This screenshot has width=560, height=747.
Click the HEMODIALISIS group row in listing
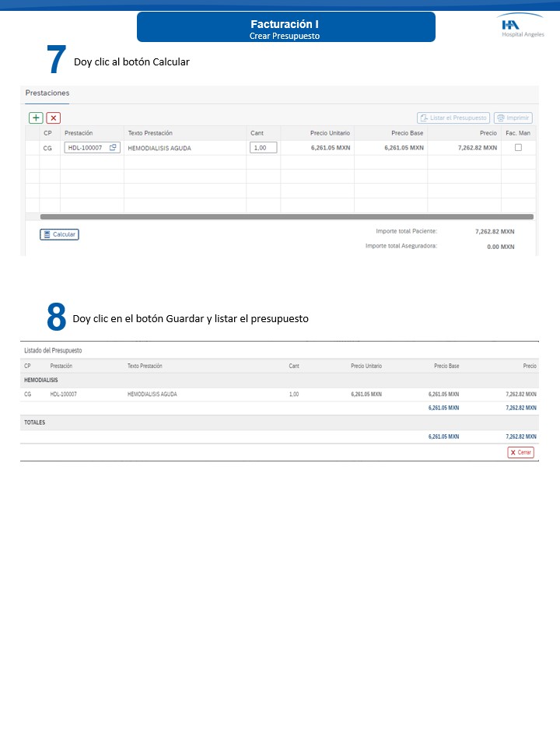[x=41, y=380]
